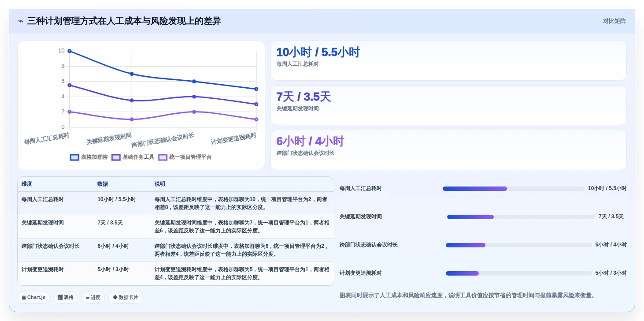
Task: Click the 关键延期发现时间 progress bar
Action: 521,217
